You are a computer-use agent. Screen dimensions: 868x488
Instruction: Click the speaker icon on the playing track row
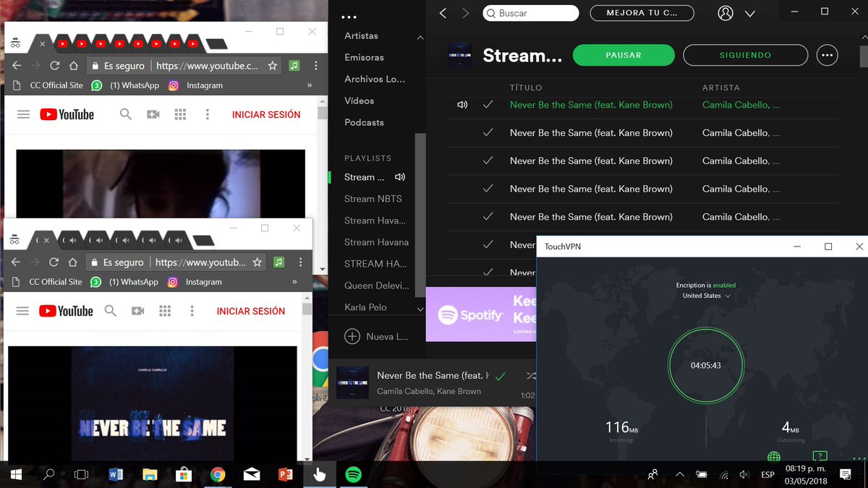coord(462,105)
